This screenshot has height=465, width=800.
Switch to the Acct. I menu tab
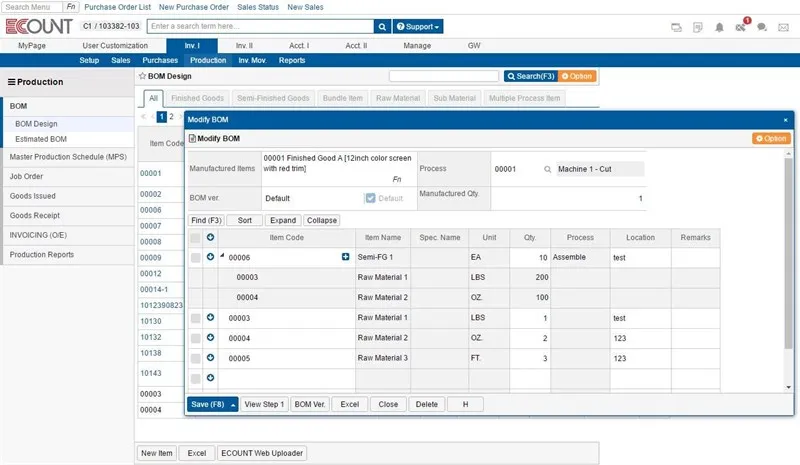coord(299,46)
